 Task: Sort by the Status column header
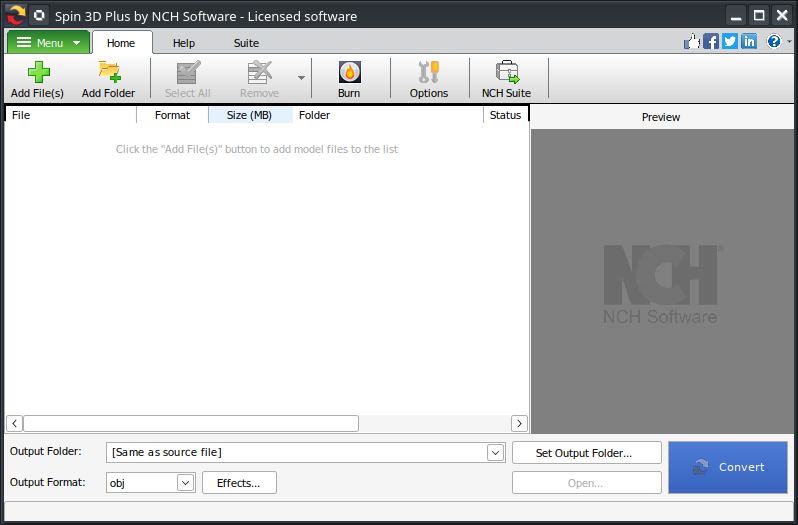pos(506,115)
